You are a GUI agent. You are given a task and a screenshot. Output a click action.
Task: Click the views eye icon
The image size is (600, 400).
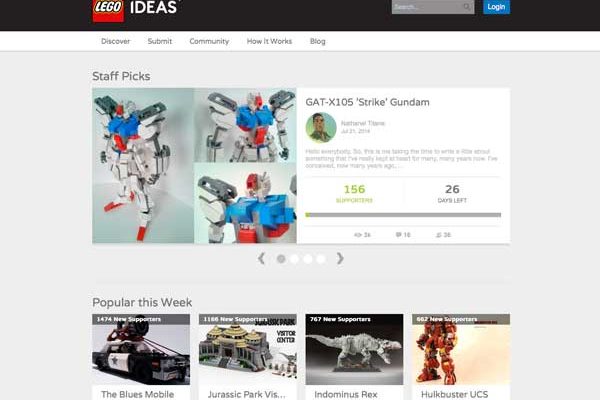tap(358, 235)
